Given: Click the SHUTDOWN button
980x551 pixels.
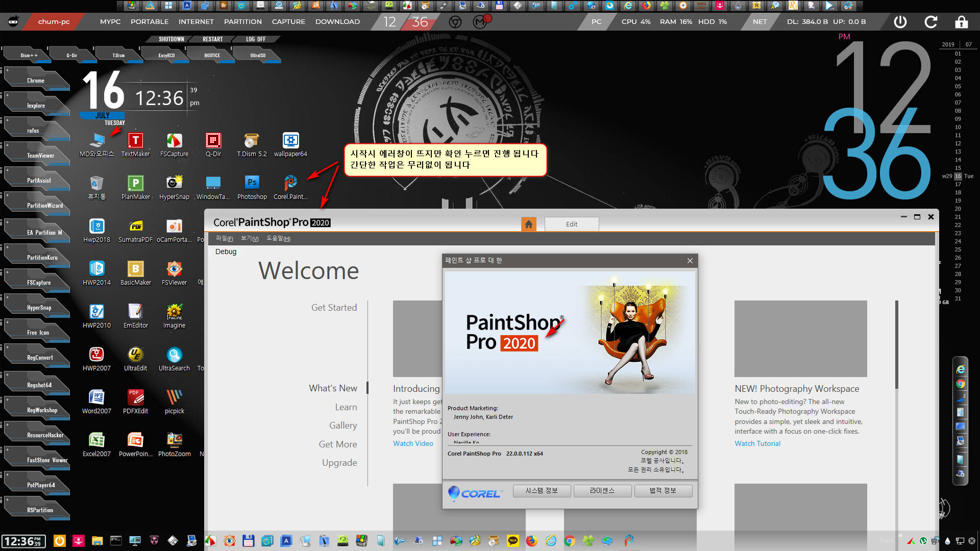Looking at the screenshot, I should click(171, 39).
